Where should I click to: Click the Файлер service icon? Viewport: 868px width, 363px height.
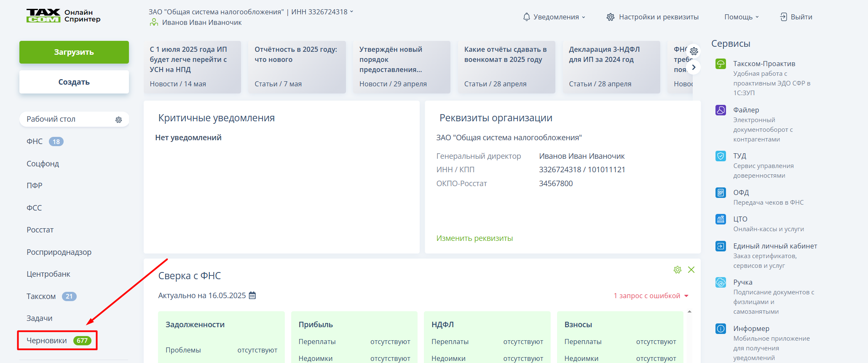pos(721,110)
